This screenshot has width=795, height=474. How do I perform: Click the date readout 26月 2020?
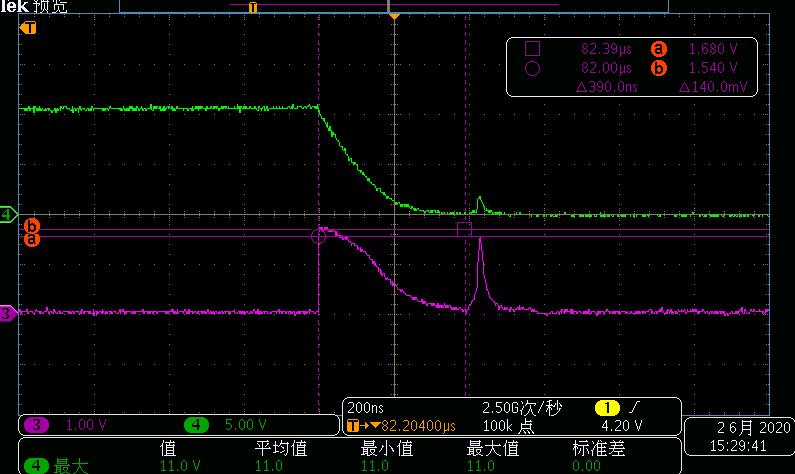point(753,428)
